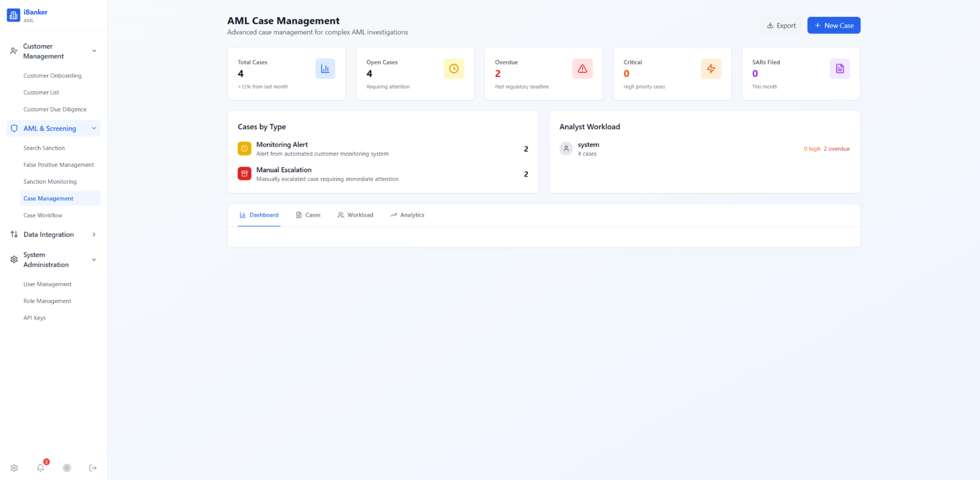980x480 pixels.
Task: Open Search Sanction in sidebar
Action: pyautogui.click(x=44, y=148)
